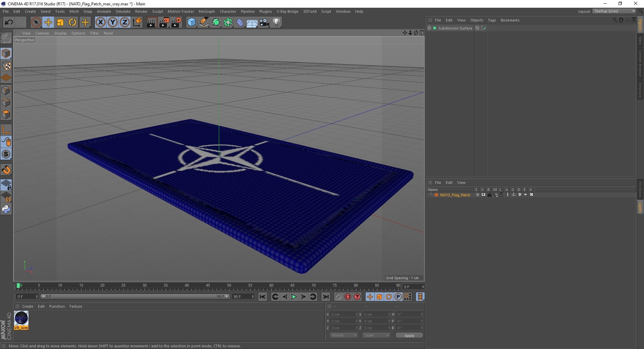Toggle the Y axis lock
Viewport: 644px width, 349px height.
click(x=113, y=22)
